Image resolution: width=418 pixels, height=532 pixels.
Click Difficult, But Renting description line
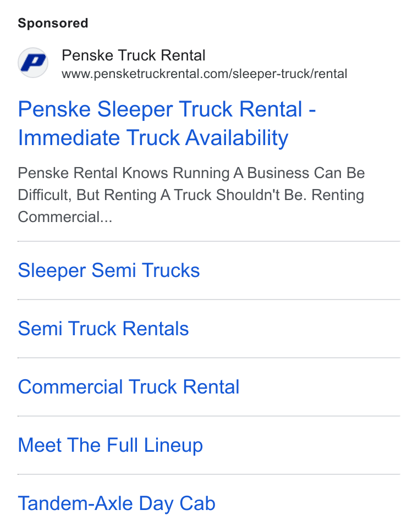point(191,195)
